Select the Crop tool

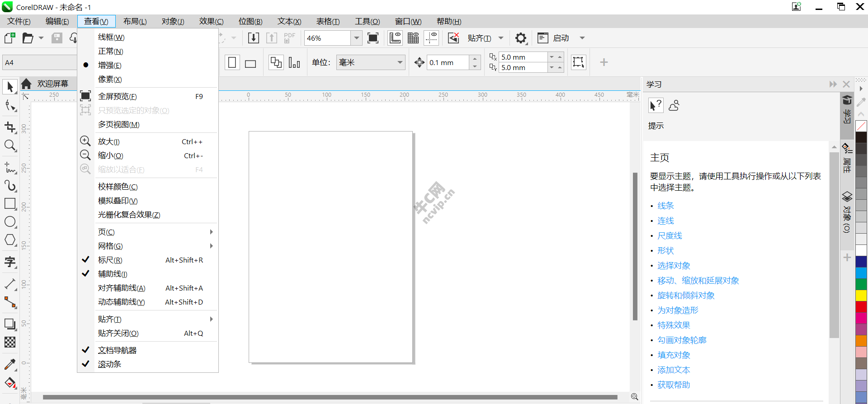pos(10,127)
